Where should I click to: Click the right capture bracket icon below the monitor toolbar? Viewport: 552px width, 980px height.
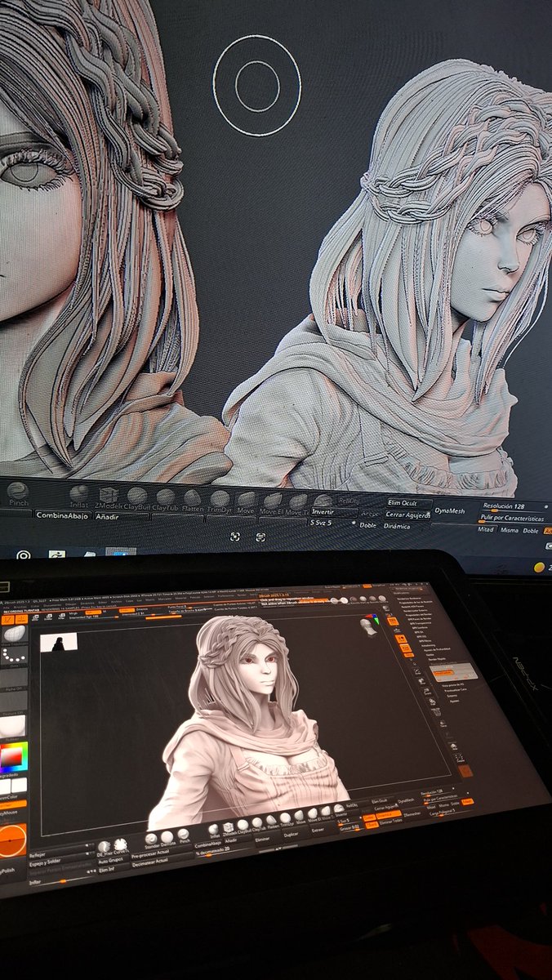(x=260, y=537)
